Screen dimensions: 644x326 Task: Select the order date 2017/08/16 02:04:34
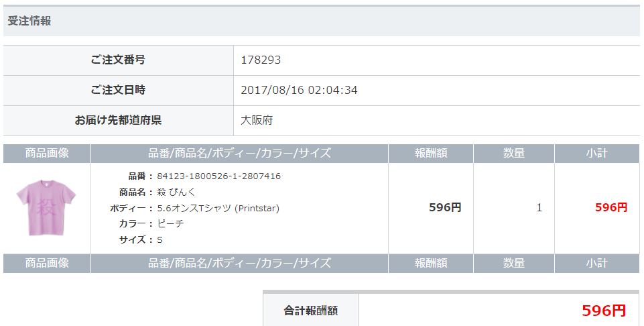click(299, 91)
